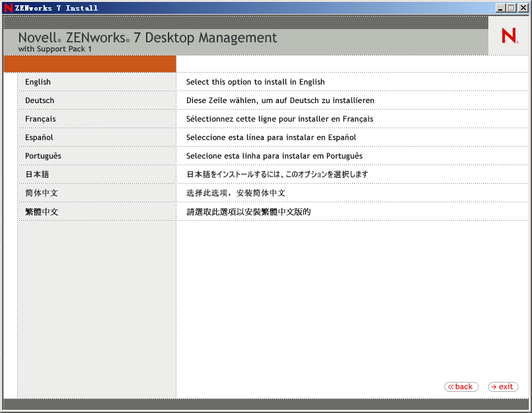Click the red Novell N logo
The width and height of the screenshot is (532, 413).
pyautogui.click(x=510, y=36)
